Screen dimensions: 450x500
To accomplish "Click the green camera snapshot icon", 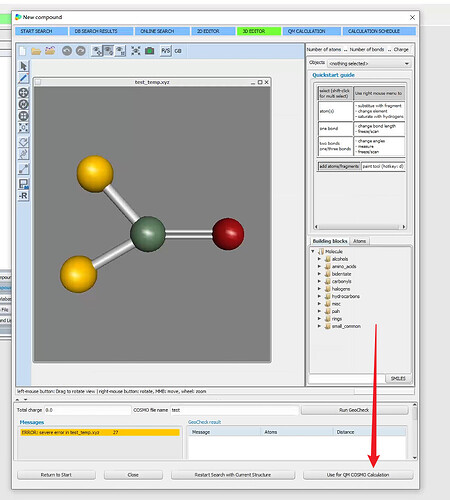I will pos(150,51).
